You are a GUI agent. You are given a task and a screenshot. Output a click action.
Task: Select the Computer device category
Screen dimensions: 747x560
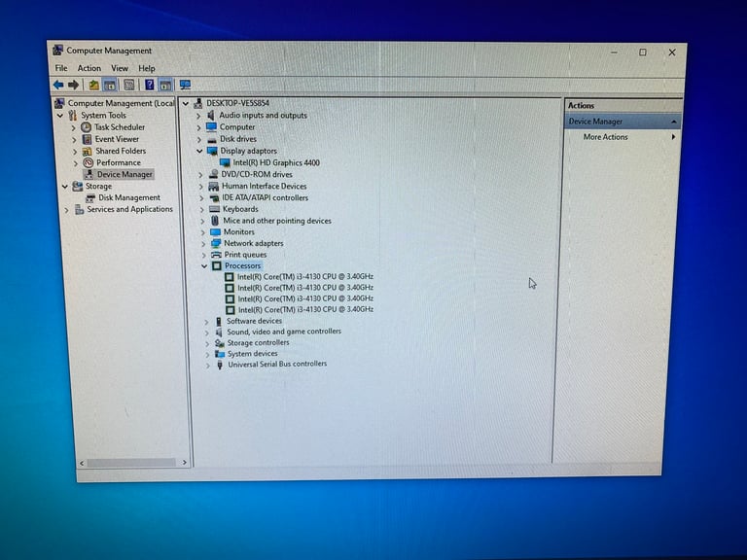(237, 127)
